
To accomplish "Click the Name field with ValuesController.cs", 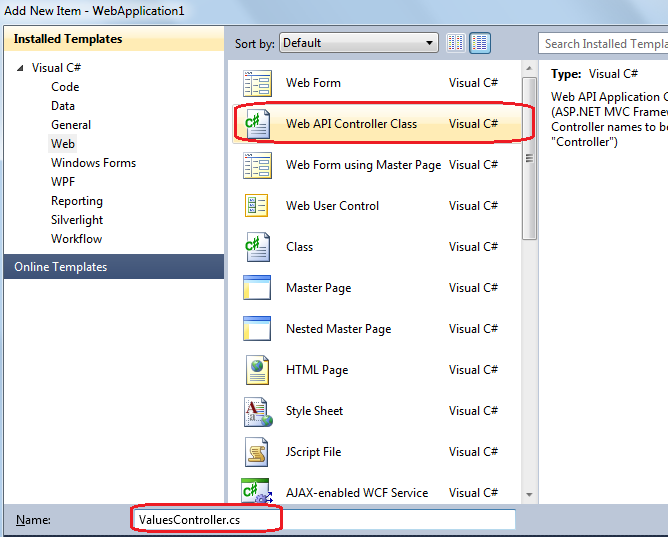I will point(323,519).
